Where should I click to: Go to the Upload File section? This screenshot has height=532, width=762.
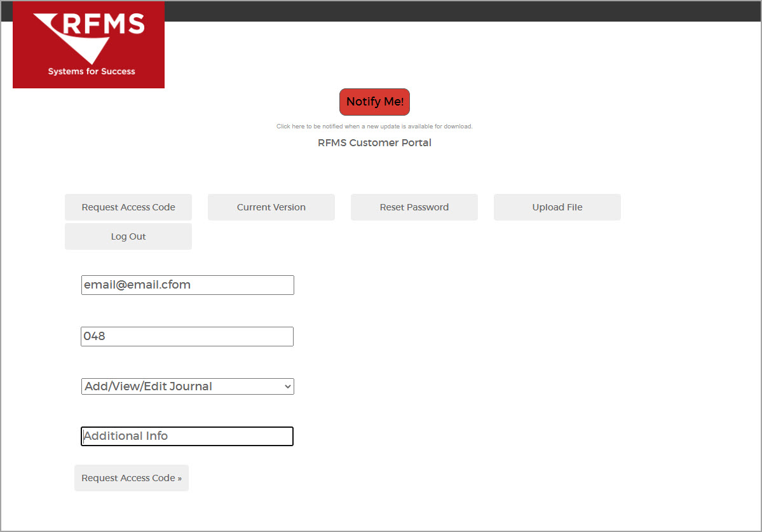click(x=557, y=207)
